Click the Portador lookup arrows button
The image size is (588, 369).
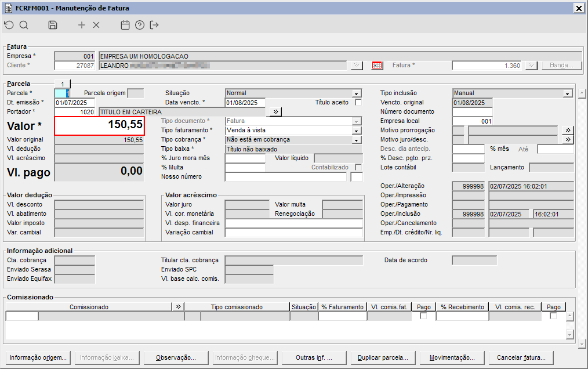pyautogui.click(x=275, y=112)
